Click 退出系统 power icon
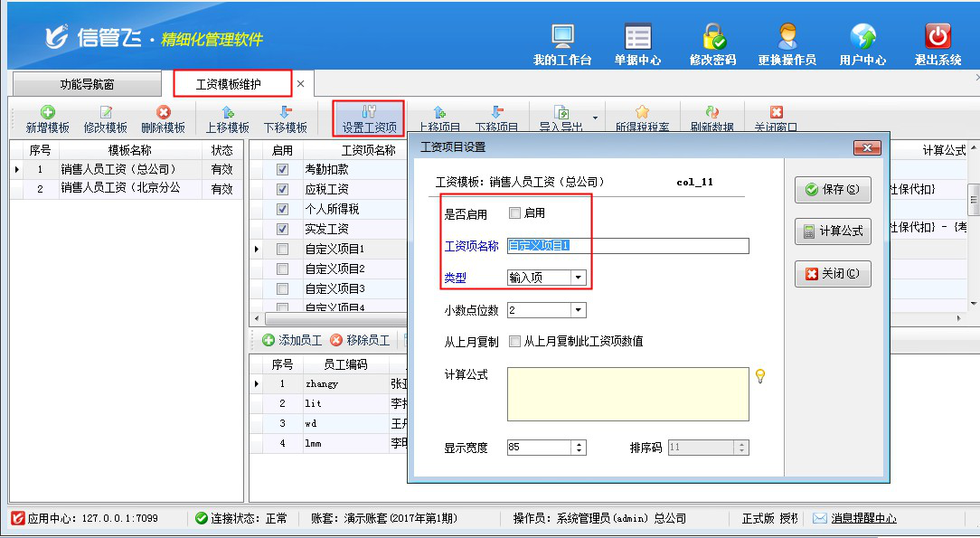Image resolution: width=980 pixels, height=538 pixels. click(938, 37)
